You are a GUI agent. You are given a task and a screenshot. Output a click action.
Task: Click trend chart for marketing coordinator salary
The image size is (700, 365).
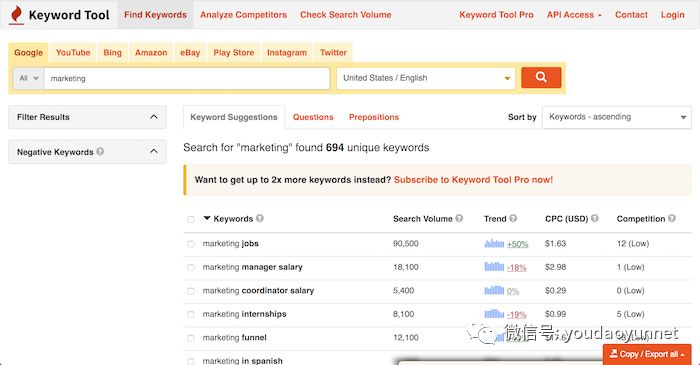494,290
